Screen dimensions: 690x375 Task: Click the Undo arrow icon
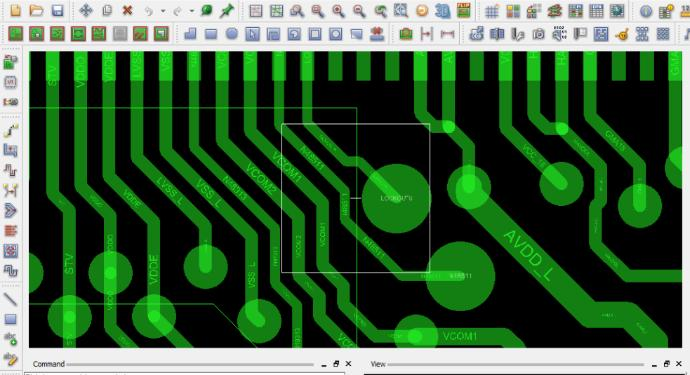click(148, 11)
